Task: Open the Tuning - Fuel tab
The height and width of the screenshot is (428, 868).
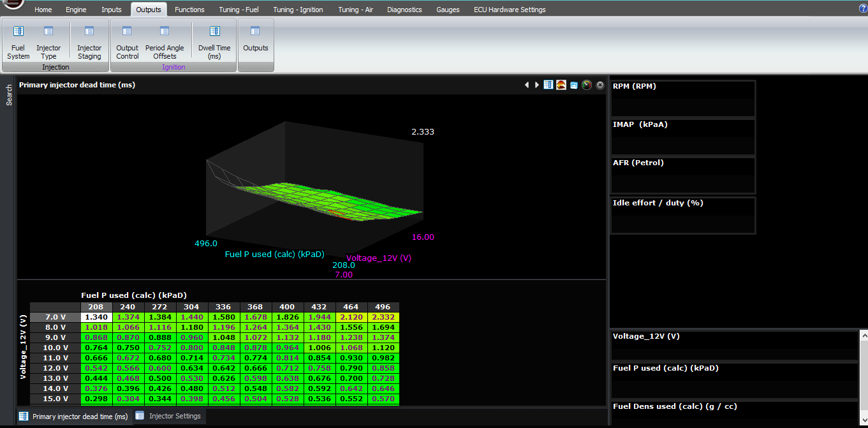Action: point(239,10)
